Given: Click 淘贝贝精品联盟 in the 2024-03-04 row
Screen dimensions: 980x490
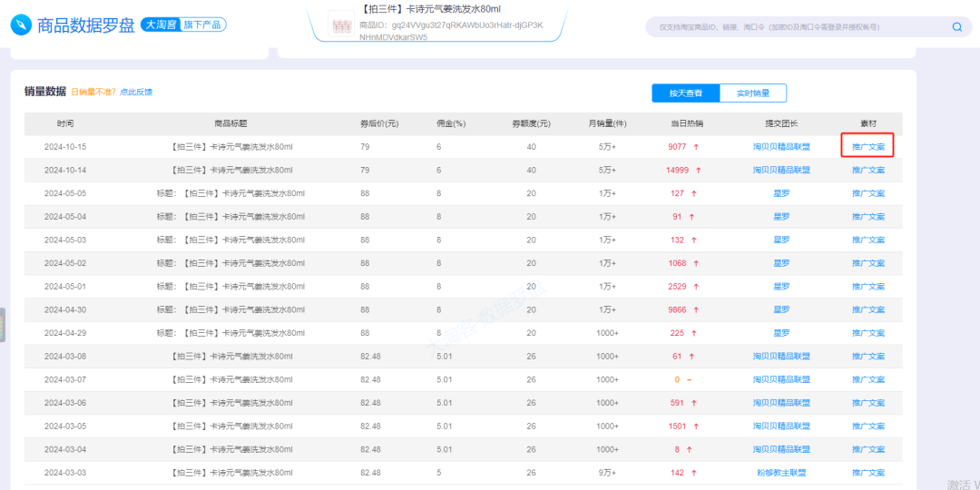Looking at the screenshot, I should coord(781,449).
